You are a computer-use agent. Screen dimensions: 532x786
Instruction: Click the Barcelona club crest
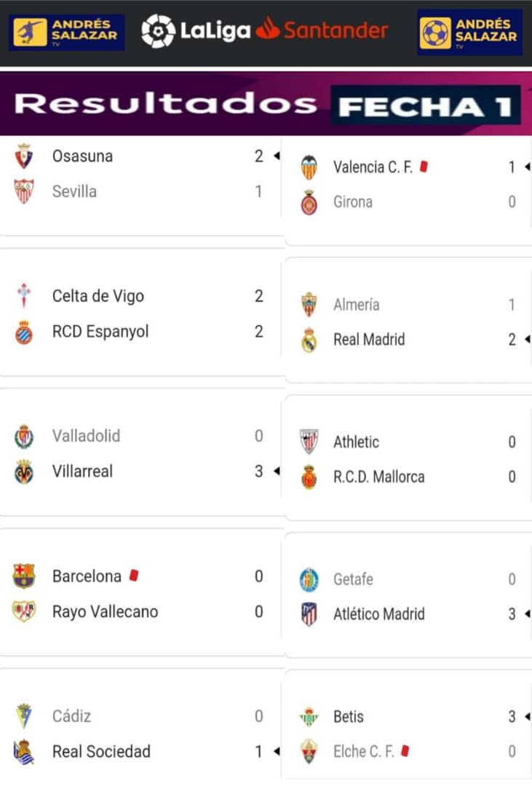point(24,576)
